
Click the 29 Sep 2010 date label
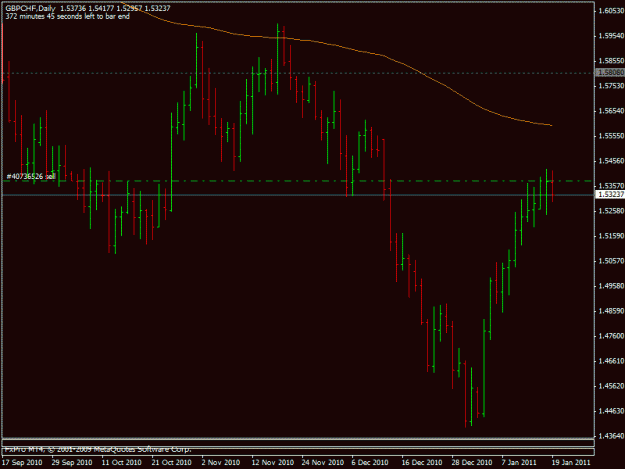[72, 462]
